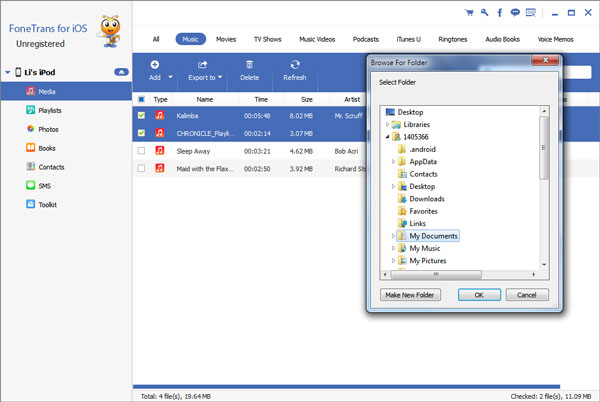Image resolution: width=600 pixels, height=402 pixels.
Task: Open the Facebook share icon
Action: 500,13
